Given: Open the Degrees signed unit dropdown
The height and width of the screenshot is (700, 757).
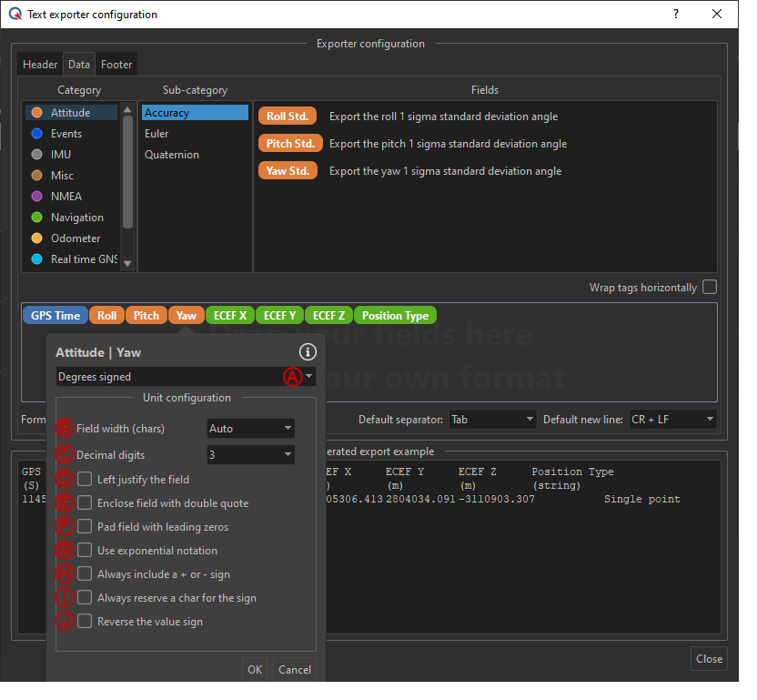Looking at the screenshot, I should (186, 377).
